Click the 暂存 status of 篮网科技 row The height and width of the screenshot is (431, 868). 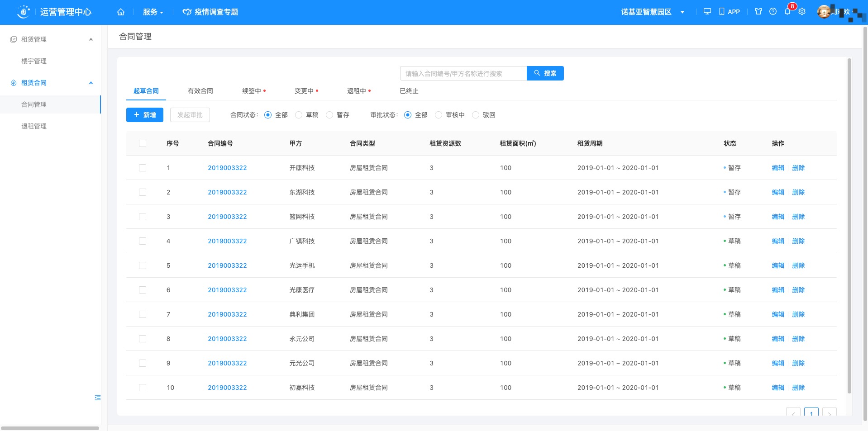tap(732, 217)
